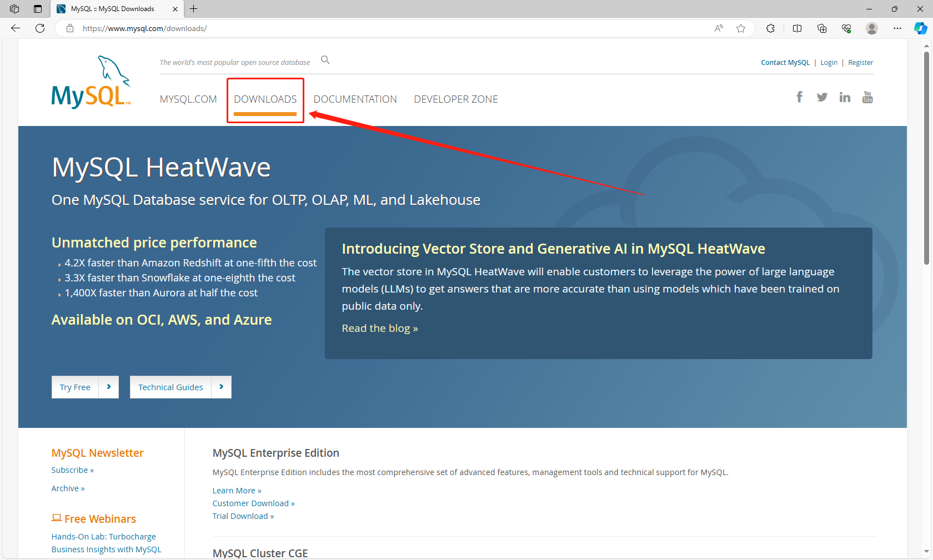Image resolution: width=933 pixels, height=560 pixels.
Task: Click the scrollbar down arrow
Action: (x=926, y=552)
